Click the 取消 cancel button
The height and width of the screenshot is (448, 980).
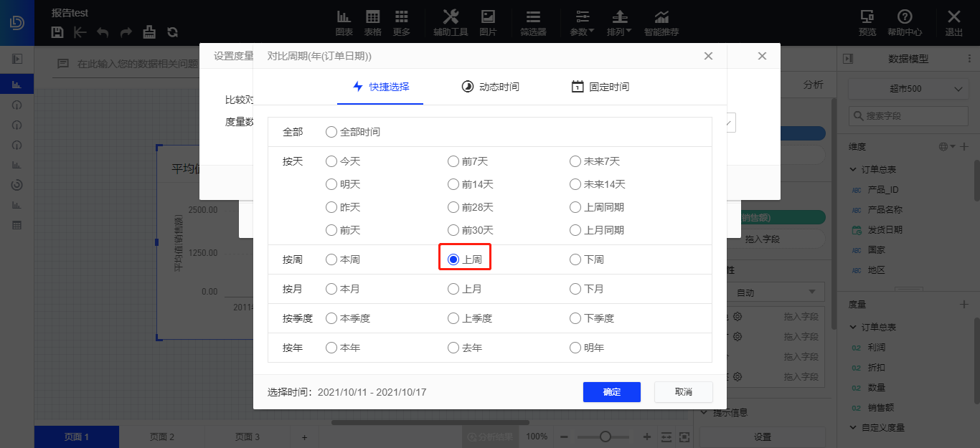coord(683,392)
